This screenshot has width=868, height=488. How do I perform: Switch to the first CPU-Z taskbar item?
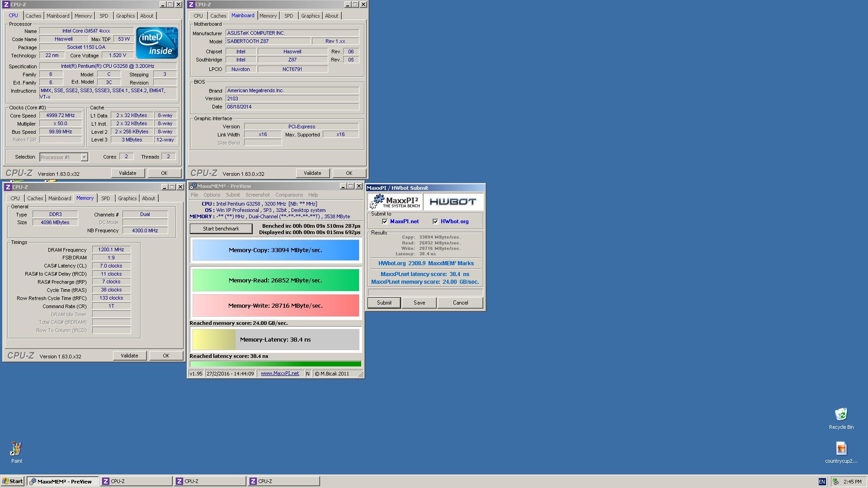[x=137, y=481]
